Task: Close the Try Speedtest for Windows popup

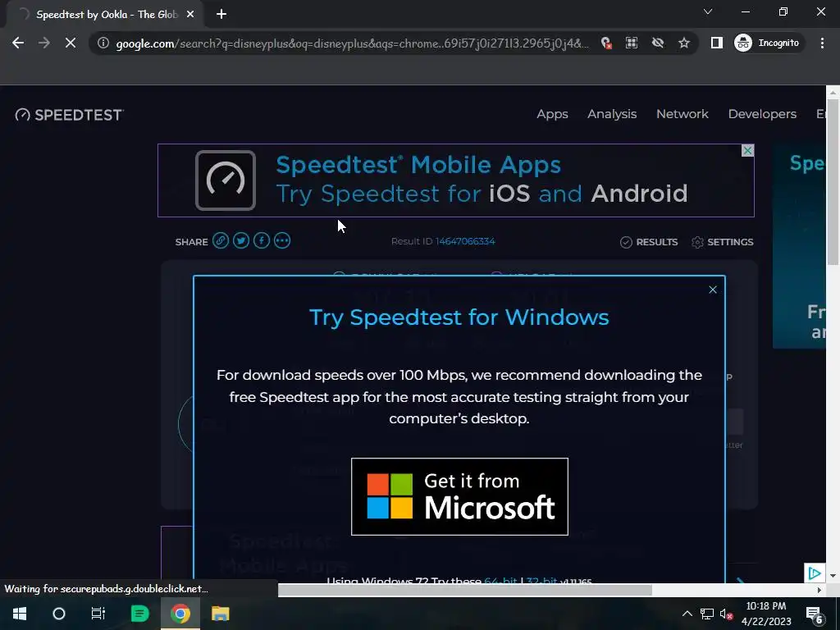Action: [x=713, y=290]
